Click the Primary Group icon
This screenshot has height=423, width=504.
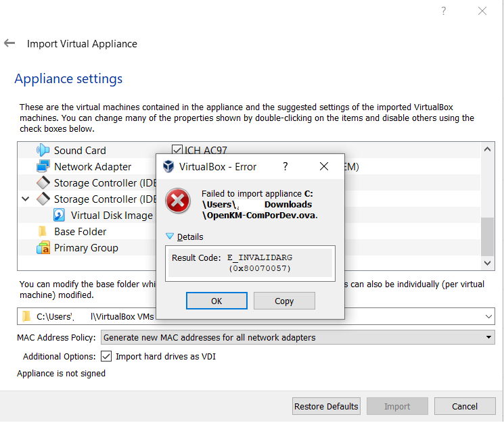point(43,248)
